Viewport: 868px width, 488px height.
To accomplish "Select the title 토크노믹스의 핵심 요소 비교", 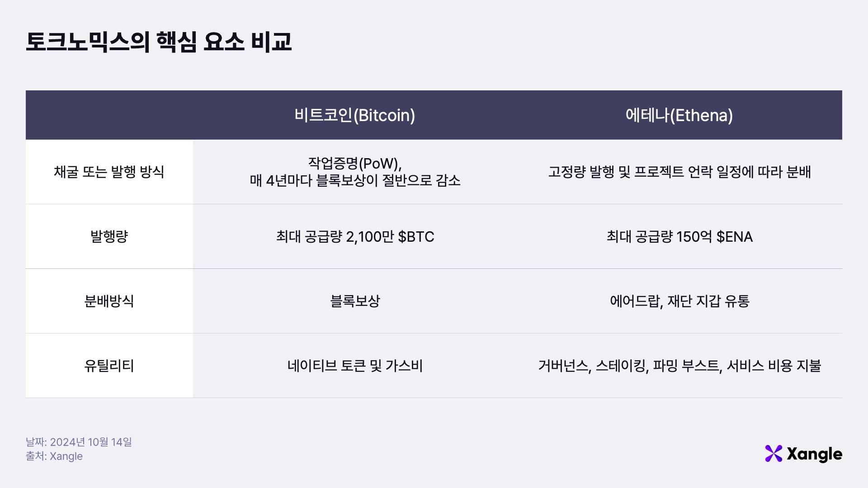I will [x=159, y=42].
